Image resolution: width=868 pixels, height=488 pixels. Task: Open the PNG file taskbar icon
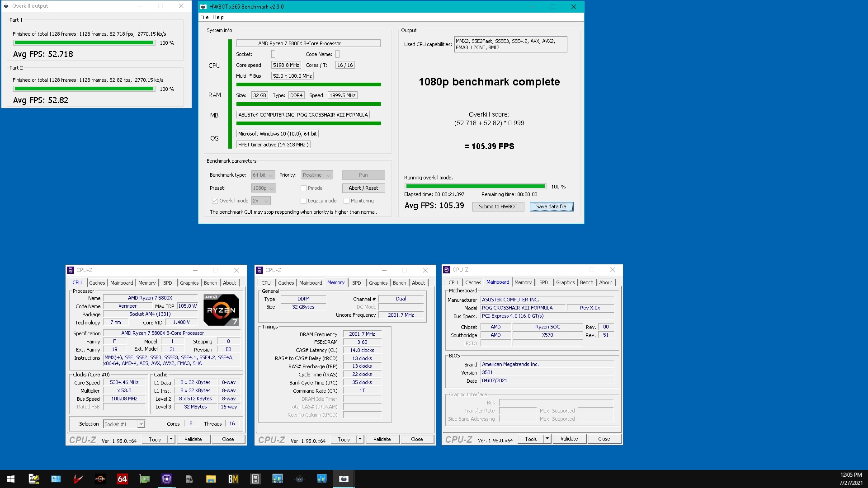189,479
